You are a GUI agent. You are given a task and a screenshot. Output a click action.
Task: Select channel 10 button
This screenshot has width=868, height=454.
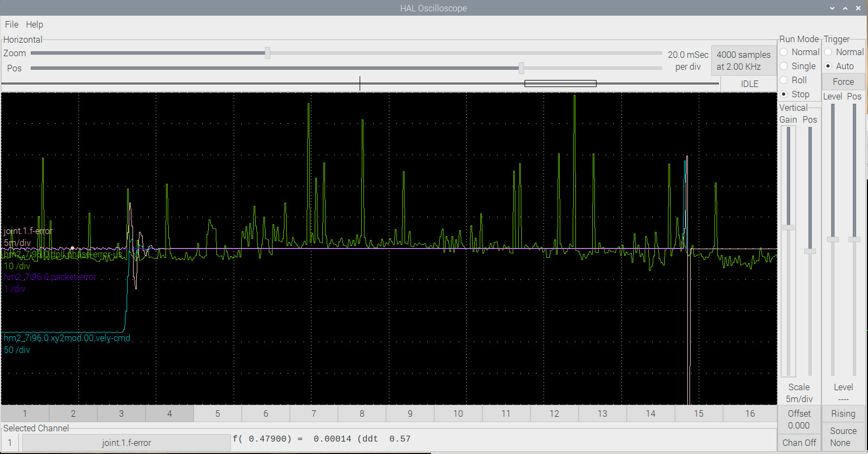tap(458, 413)
